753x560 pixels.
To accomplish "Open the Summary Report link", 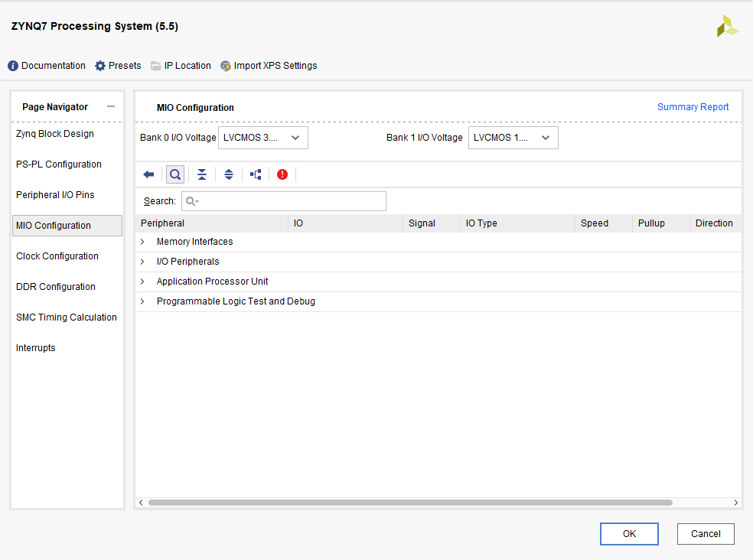I will [693, 107].
